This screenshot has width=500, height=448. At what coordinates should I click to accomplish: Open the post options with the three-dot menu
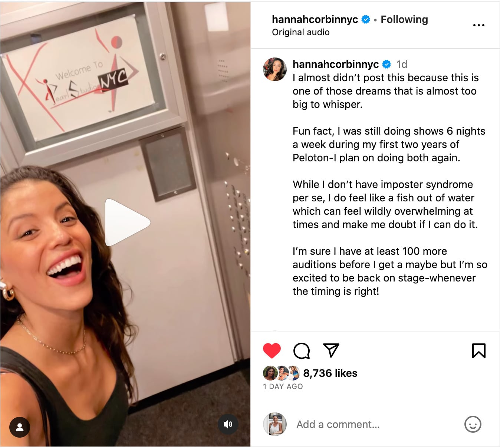click(x=479, y=25)
